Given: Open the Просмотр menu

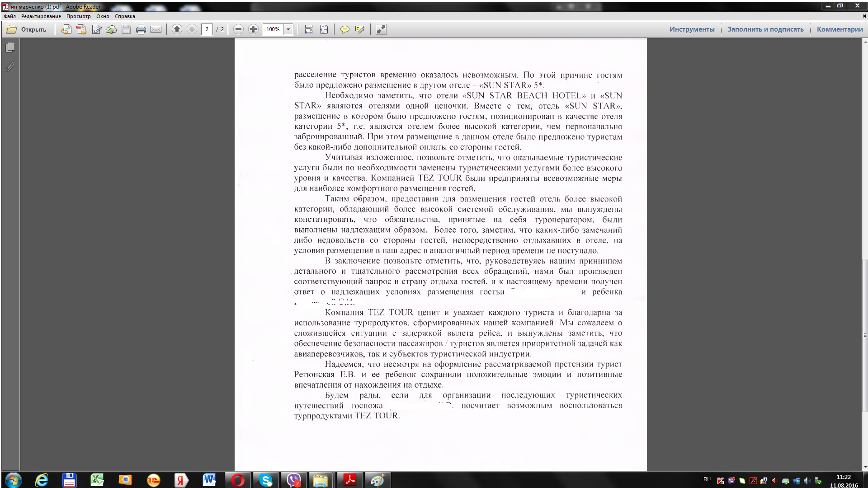Looking at the screenshot, I should tap(78, 16).
